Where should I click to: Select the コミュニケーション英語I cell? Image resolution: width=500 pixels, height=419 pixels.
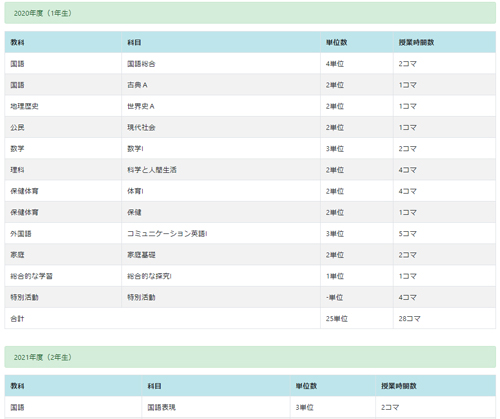(x=221, y=234)
